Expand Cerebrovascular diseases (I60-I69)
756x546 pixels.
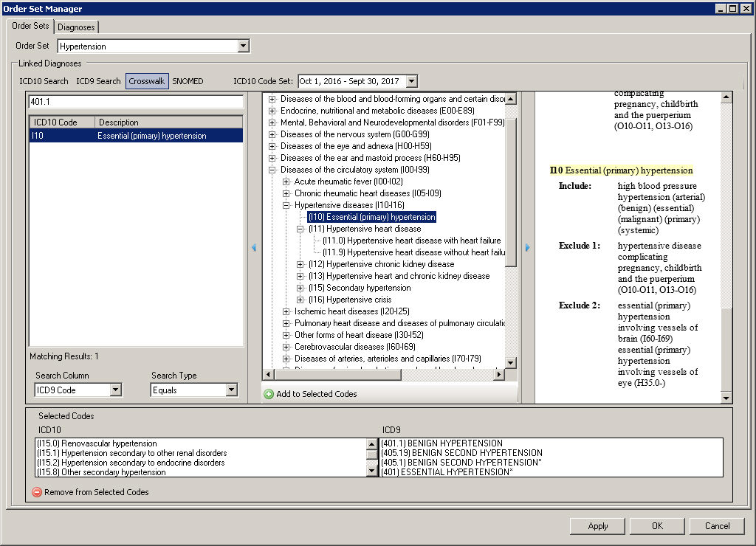(286, 347)
